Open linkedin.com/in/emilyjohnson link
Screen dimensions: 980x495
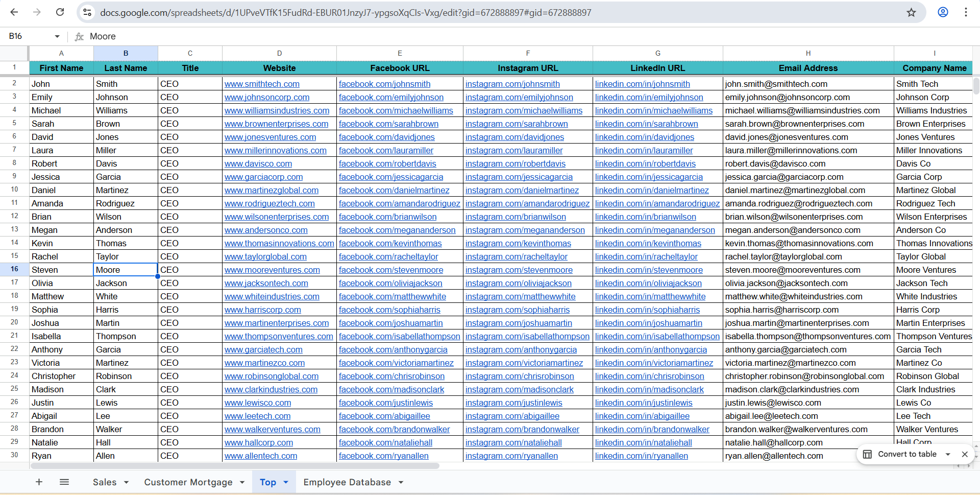(x=649, y=97)
